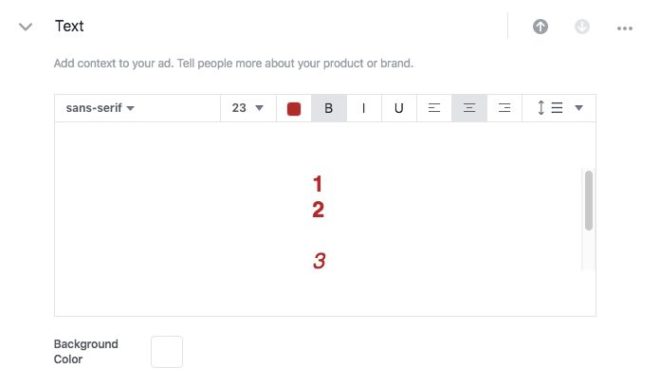Place cursor on italic number 3 line
The width and height of the screenshot is (660, 387).
tap(319, 261)
